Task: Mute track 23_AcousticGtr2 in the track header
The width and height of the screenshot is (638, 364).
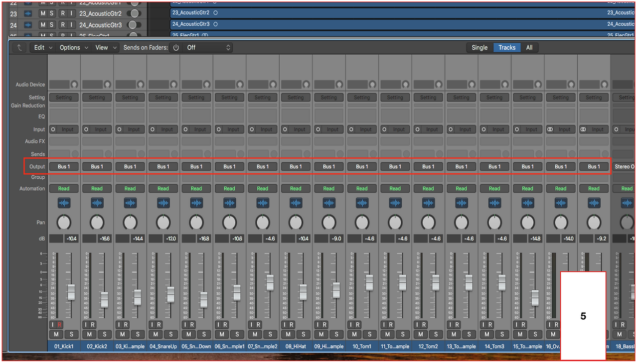Action: coord(43,13)
